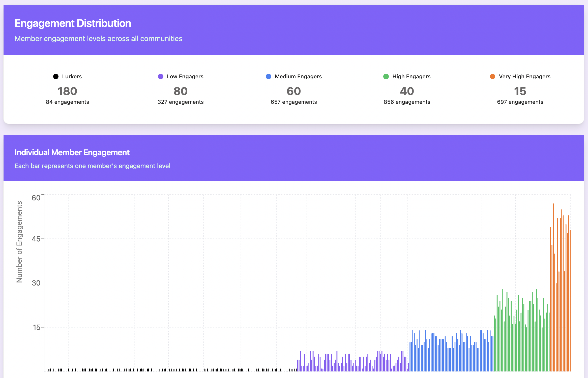The width and height of the screenshot is (588, 378).
Task: Click the 180 Lurkers count
Action: (x=67, y=91)
